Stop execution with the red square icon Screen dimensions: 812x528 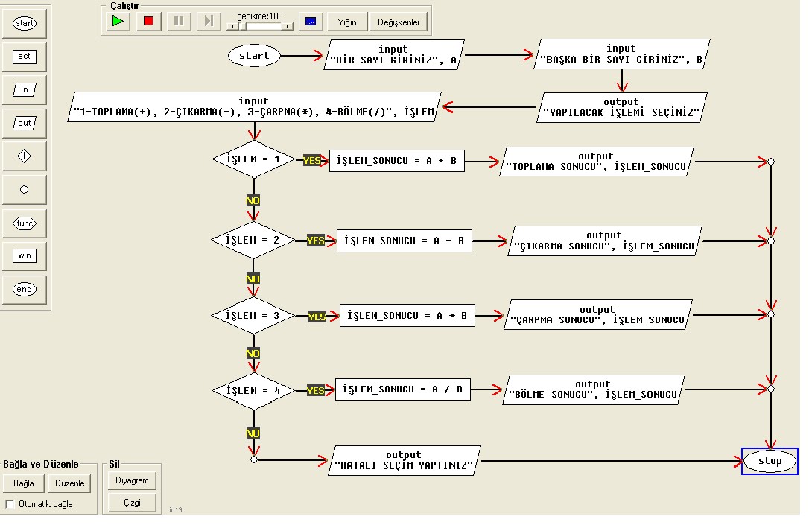pyautogui.click(x=148, y=21)
